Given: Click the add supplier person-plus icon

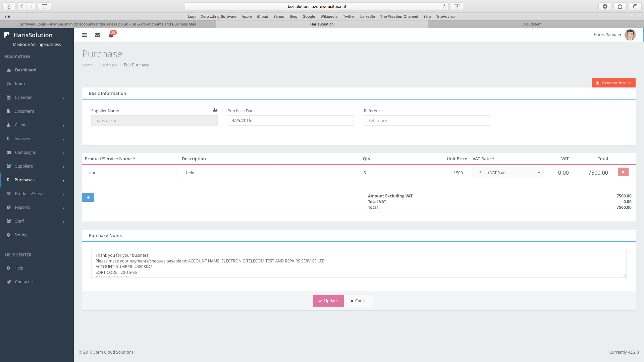Looking at the screenshot, I should click(x=215, y=110).
